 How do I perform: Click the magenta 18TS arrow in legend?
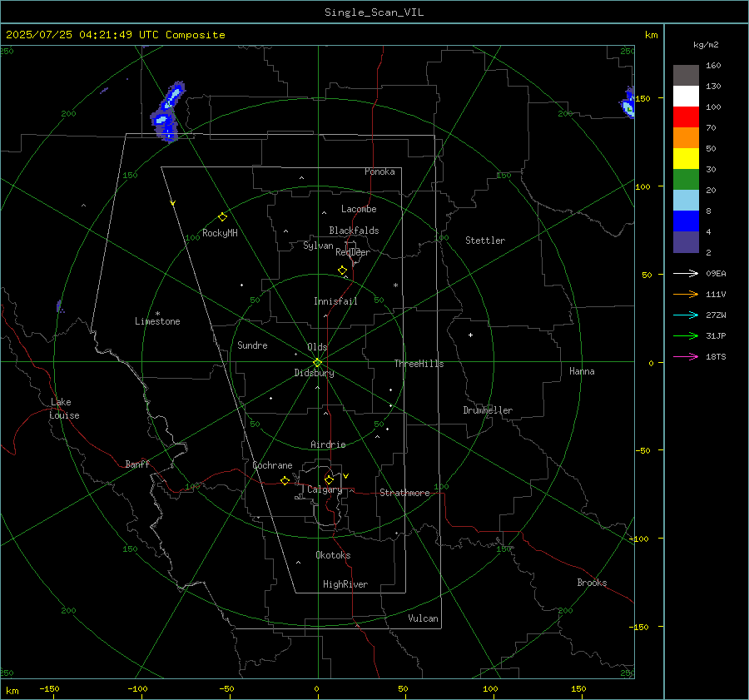tap(686, 356)
